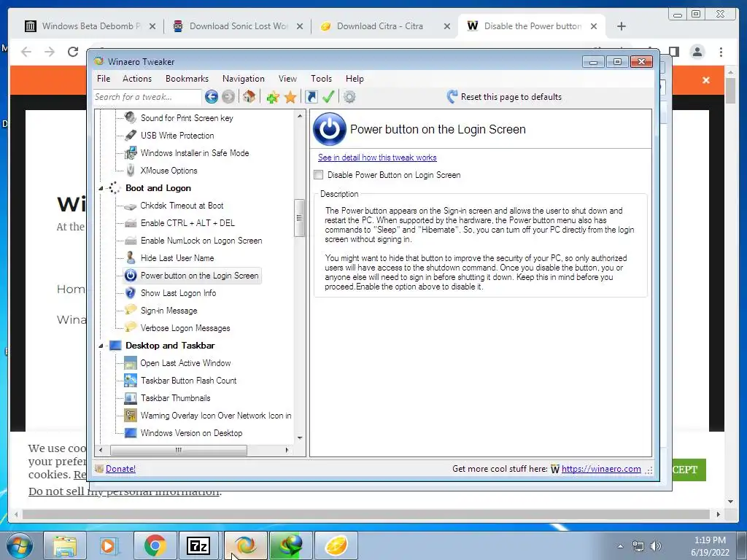Image resolution: width=747 pixels, height=560 pixels.
Task: Click the Windows Version on Desktop icon
Action: coord(130,433)
